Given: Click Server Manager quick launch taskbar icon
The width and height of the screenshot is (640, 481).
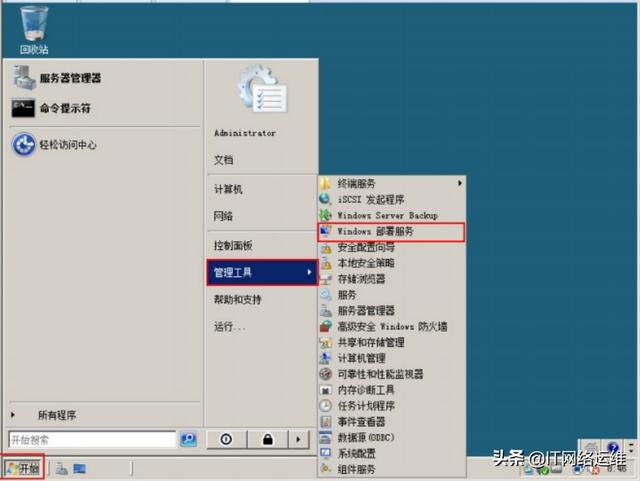Looking at the screenshot, I should [x=62, y=468].
